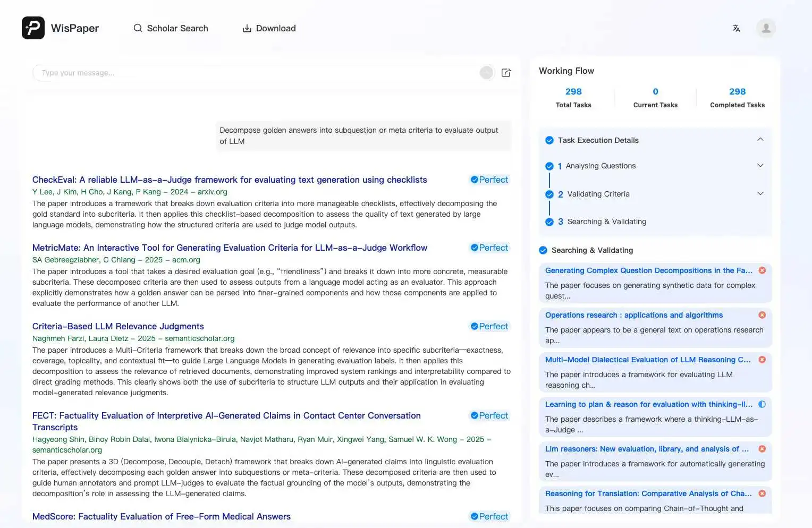The image size is (812, 528).
Task: Click the check icon for Validating Criteria
Action: [549, 194]
